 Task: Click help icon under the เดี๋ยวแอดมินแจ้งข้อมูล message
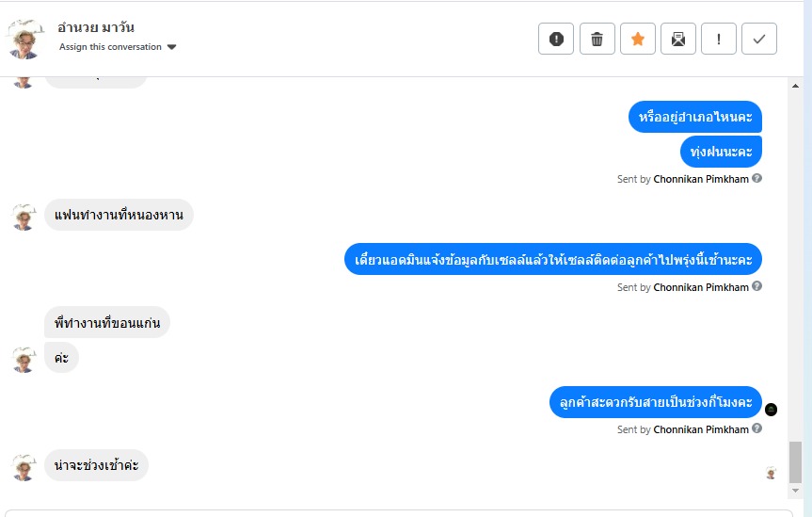click(x=757, y=286)
